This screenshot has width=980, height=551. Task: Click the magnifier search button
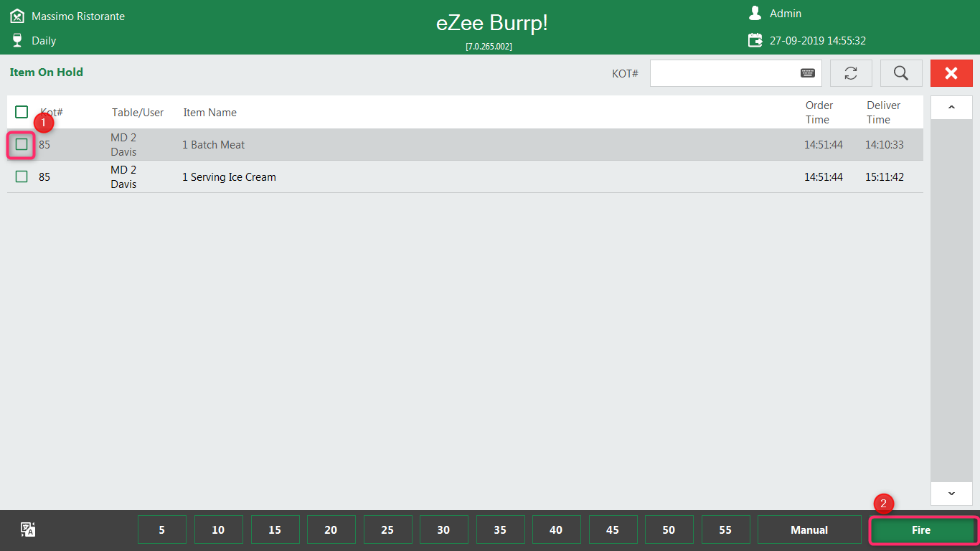pyautogui.click(x=901, y=73)
